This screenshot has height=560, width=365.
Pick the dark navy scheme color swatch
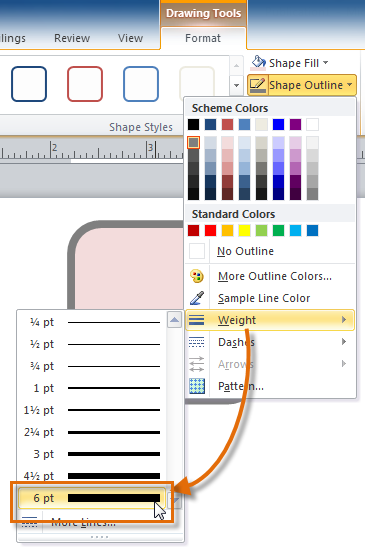tap(210, 125)
